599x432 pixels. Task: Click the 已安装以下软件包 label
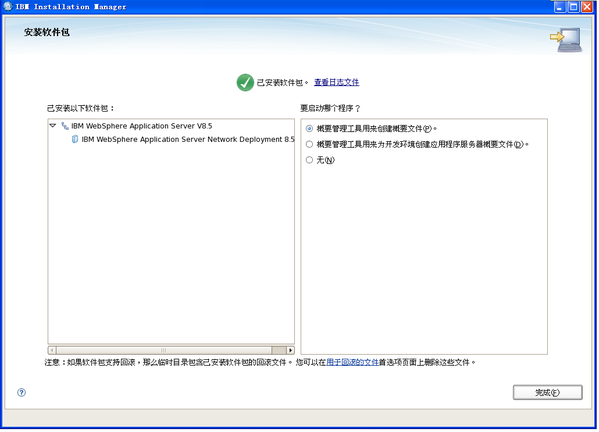(x=81, y=108)
